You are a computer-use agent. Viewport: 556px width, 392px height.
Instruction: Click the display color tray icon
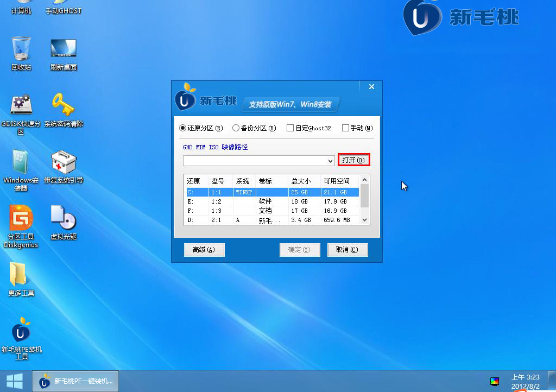click(494, 381)
